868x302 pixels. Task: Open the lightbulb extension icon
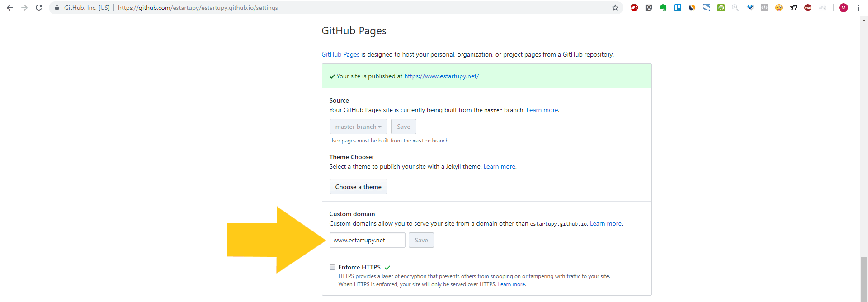click(649, 8)
